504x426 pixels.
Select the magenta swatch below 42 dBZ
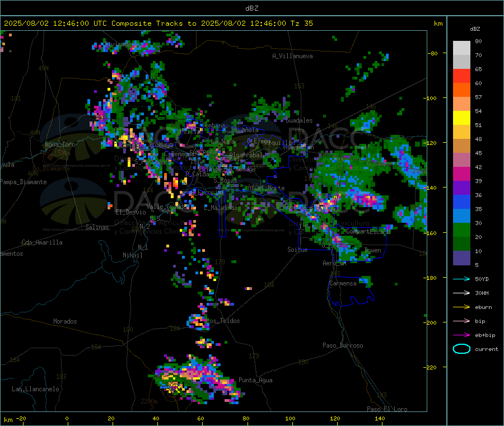point(461,174)
